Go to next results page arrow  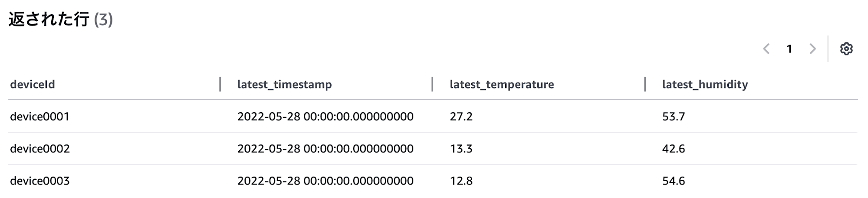(812, 49)
